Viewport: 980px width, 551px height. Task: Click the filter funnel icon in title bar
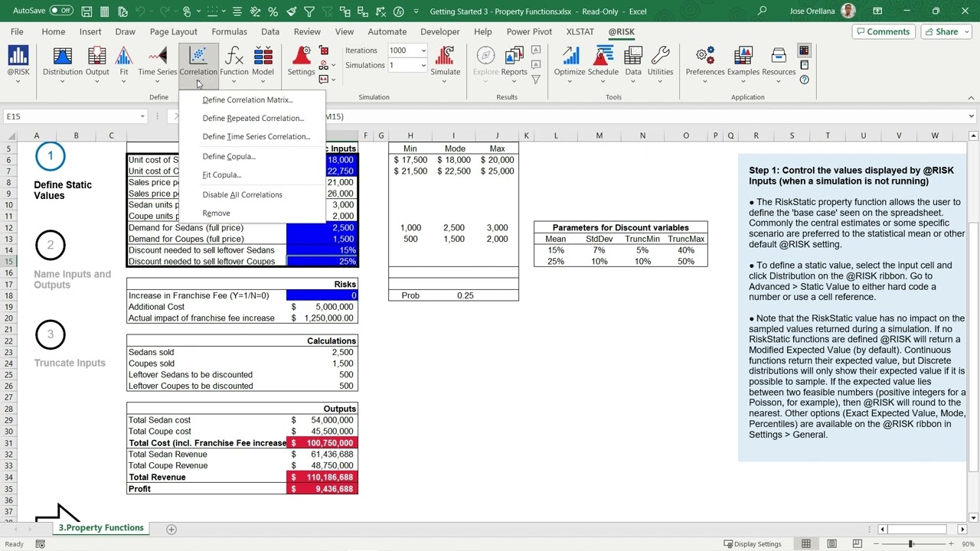309,11
